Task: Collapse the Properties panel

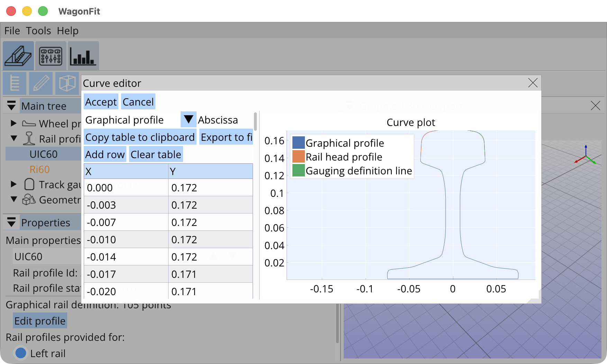Action: 11,222
